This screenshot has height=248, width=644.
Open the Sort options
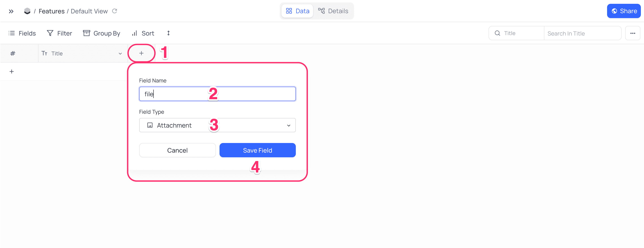click(x=143, y=33)
